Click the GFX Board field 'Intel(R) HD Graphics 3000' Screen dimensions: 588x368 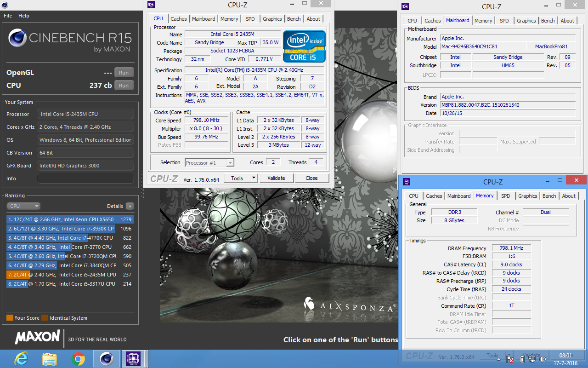(85, 166)
